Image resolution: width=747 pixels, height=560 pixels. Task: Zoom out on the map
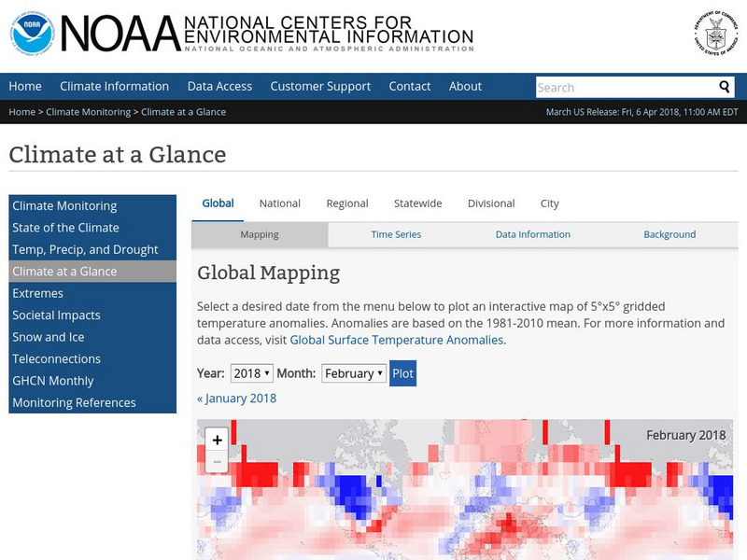click(217, 461)
